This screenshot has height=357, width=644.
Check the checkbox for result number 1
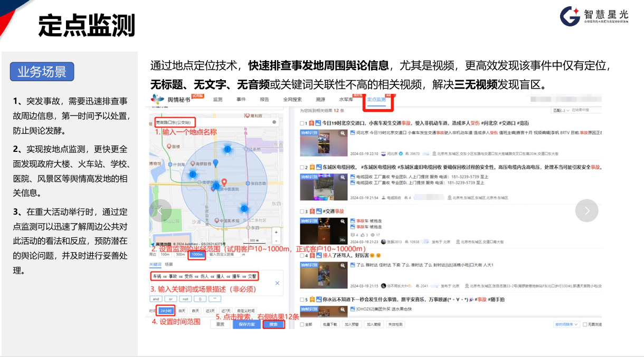(302, 123)
